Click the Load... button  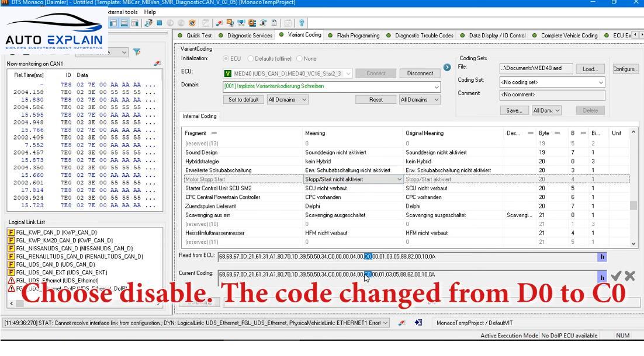click(590, 69)
